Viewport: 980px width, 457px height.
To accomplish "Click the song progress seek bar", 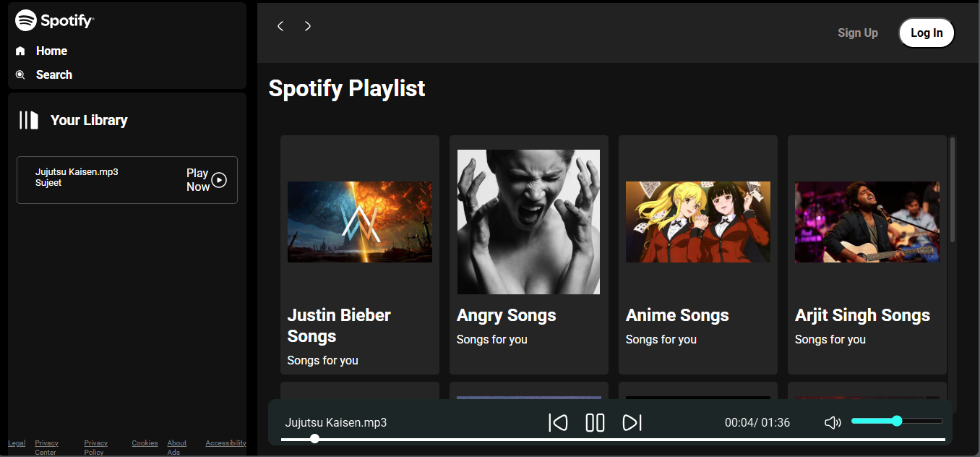I will click(x=613, y=439).
